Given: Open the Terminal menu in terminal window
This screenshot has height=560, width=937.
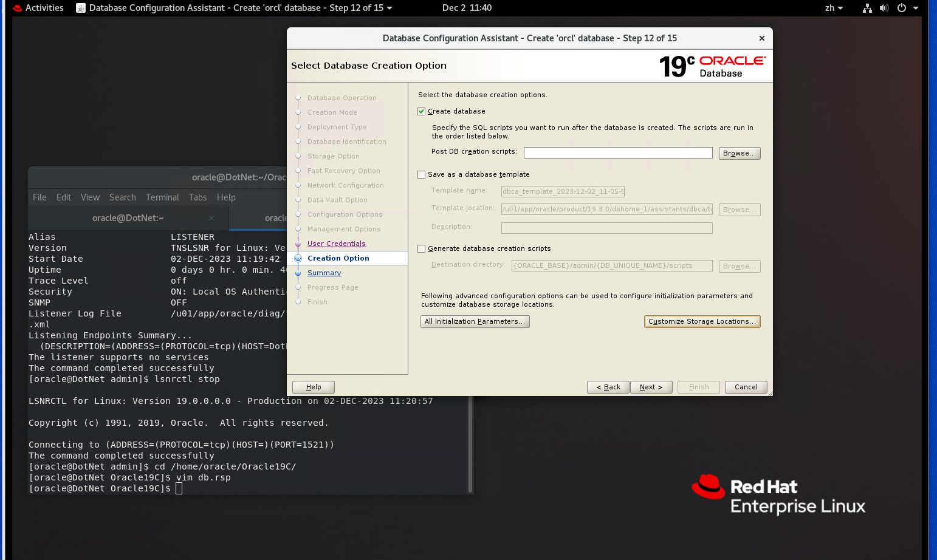Looking at the screenshot, I should [162, 197].
